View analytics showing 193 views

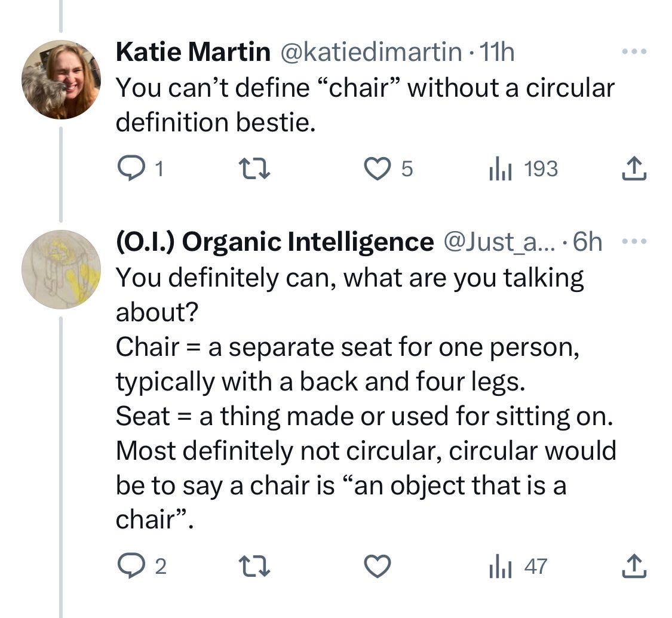point(523,169)
